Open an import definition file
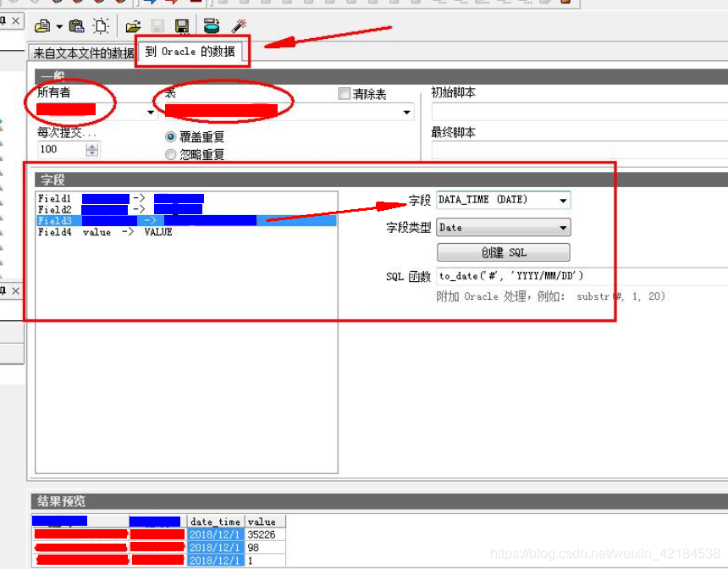 (x=133, y=26)
